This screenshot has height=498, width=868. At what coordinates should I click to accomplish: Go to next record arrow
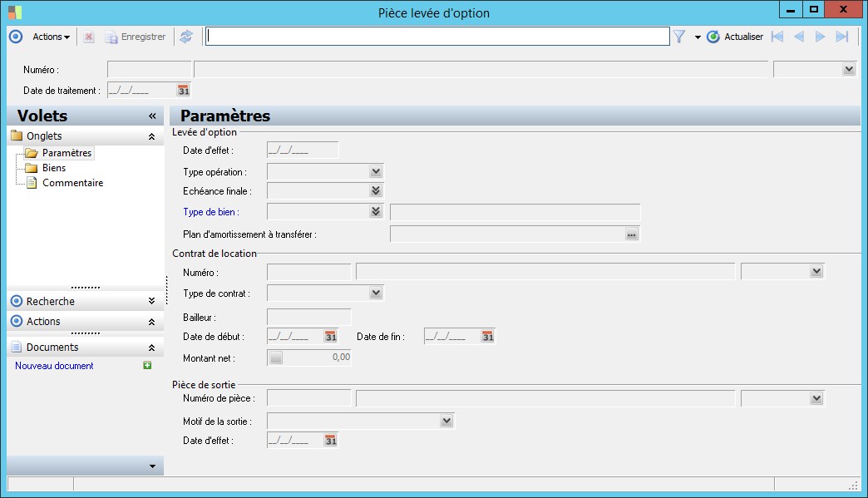pos(821,37)
